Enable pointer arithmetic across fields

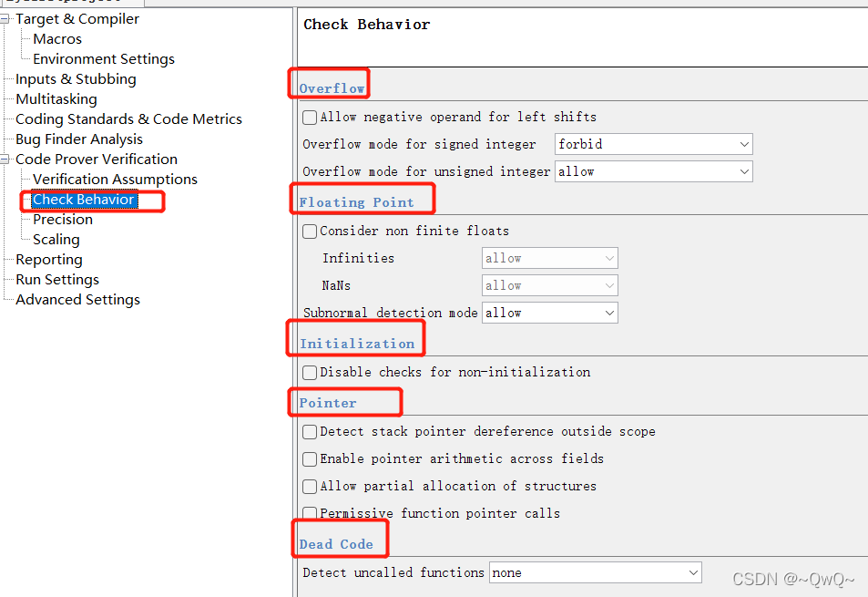[x=309, y=458]
